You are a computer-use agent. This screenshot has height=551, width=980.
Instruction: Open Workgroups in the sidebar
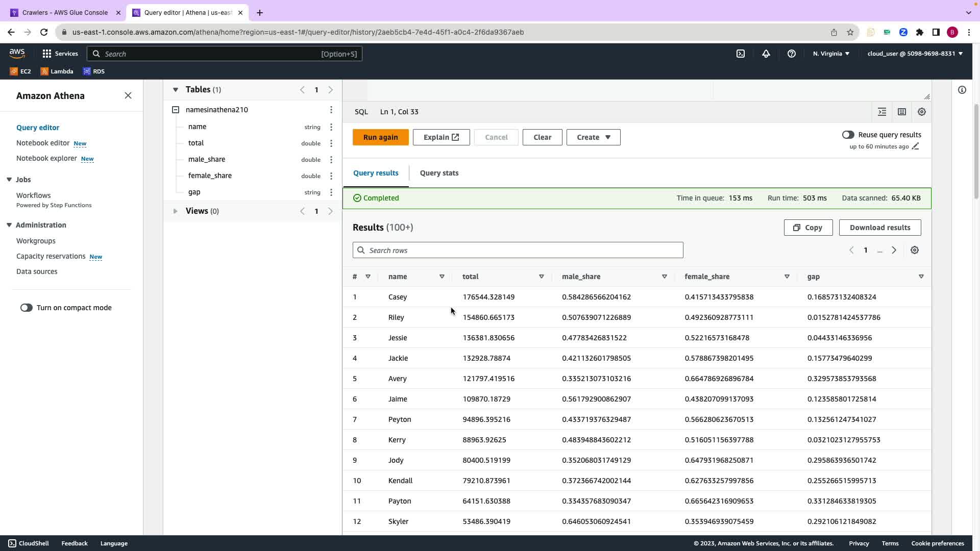click(x=36, y=241)
